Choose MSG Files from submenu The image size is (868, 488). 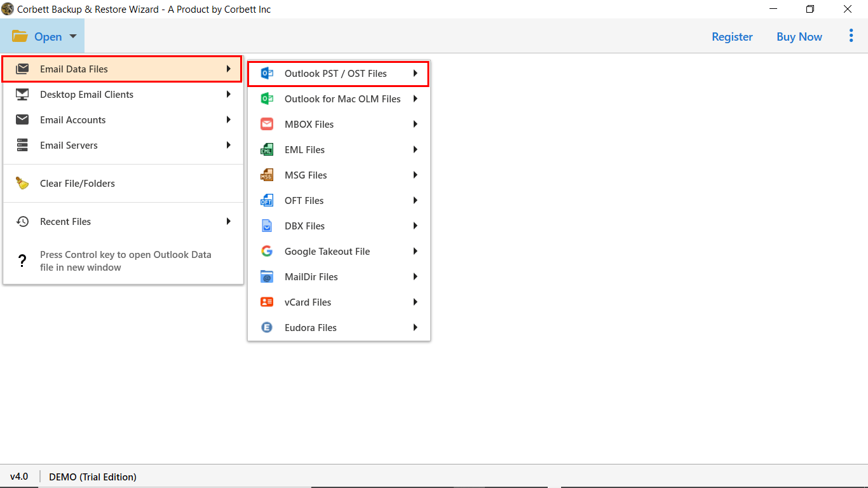pyautogui.click(x=339, y=175)
